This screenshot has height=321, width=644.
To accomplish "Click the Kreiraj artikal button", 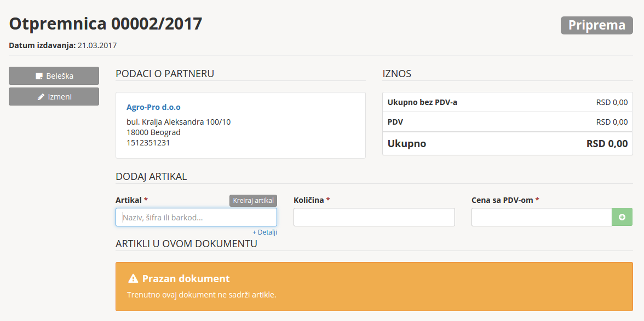I will tap(253, 201).
